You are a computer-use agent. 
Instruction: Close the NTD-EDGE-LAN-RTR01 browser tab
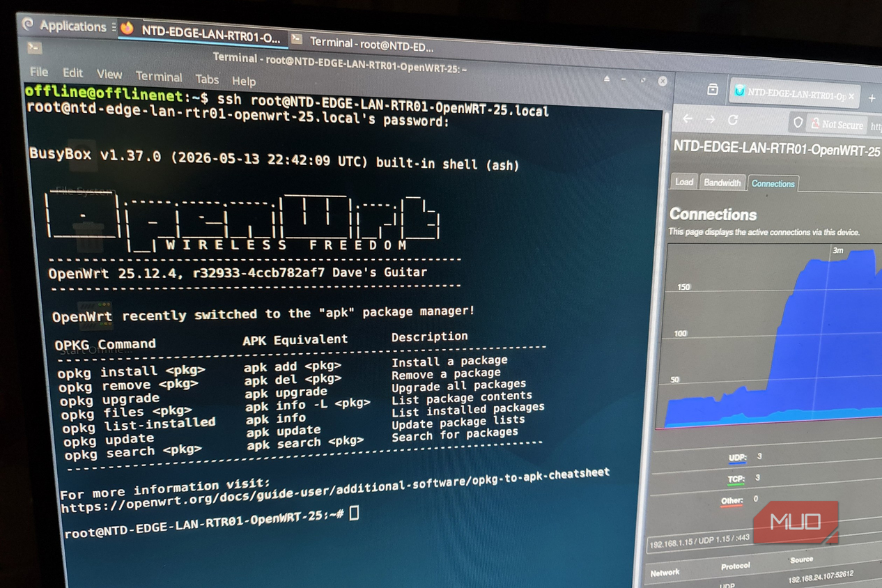tap(851, 96)
